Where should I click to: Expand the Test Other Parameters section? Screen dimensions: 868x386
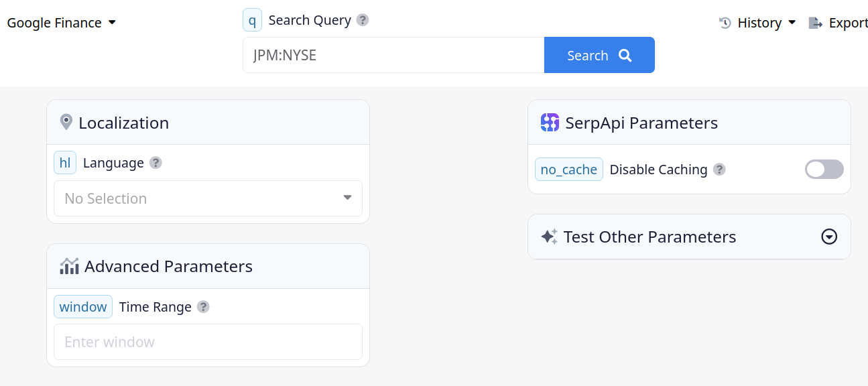(x=829, y=237)
